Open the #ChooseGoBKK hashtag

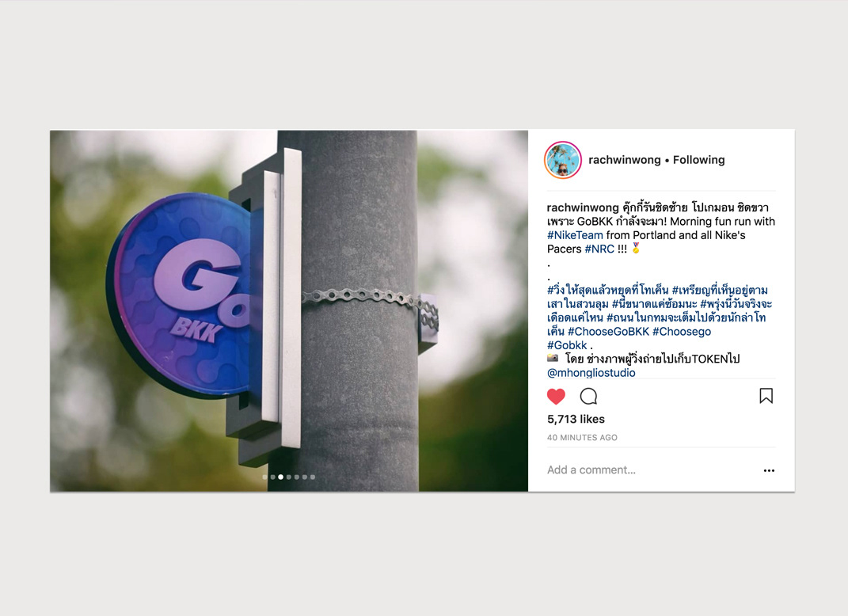click(608, 332)
